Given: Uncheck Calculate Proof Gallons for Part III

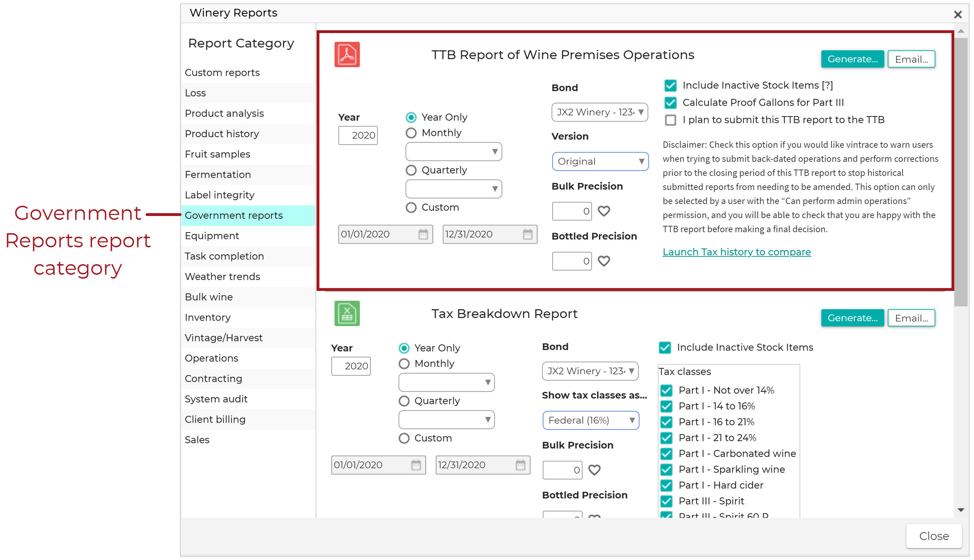Looking at the screenshot, I should pos(670,103).
